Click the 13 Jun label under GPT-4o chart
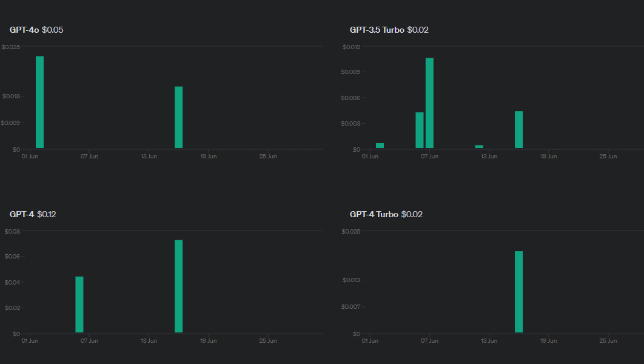The width and height of the screenshot is (644, 364). pos(149,156)
